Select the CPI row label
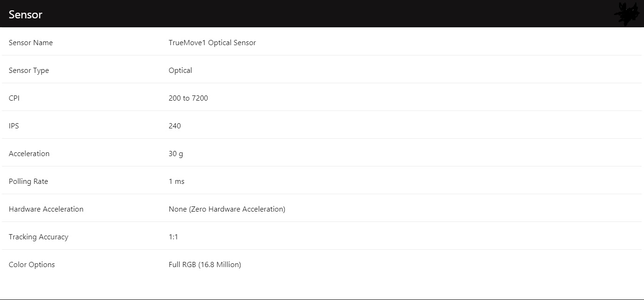 point(14,98)
